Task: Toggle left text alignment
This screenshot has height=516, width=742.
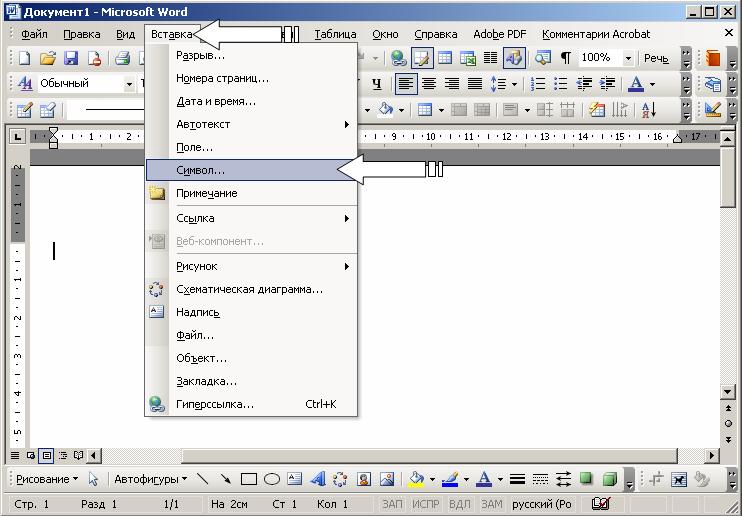Action: [405, 84]
